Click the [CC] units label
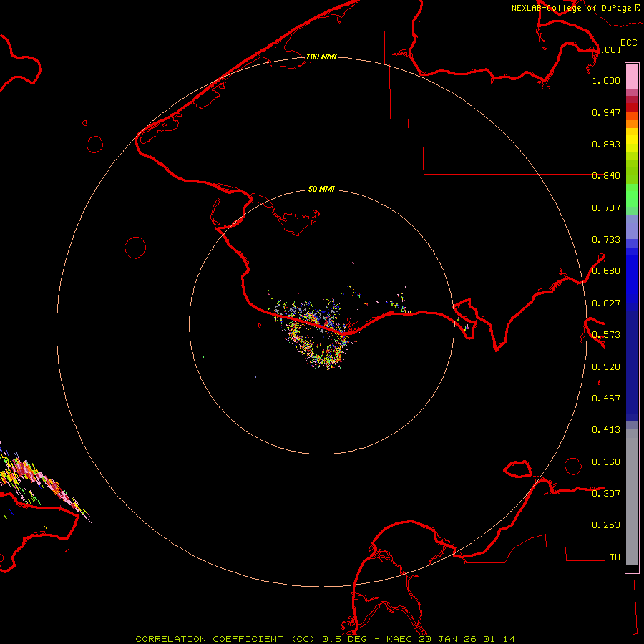The width and height of the screenshot is (644, 644). pos(610,49)
